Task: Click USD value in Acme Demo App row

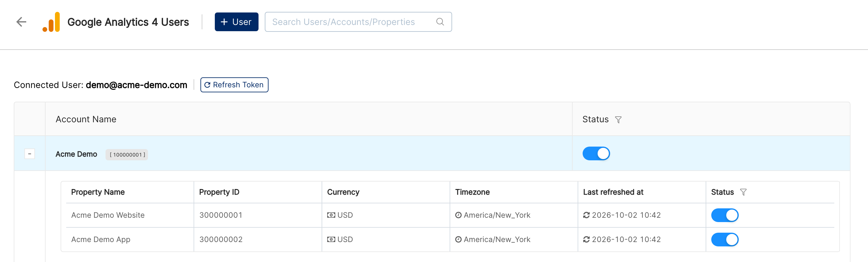Action: click(345, 240)
